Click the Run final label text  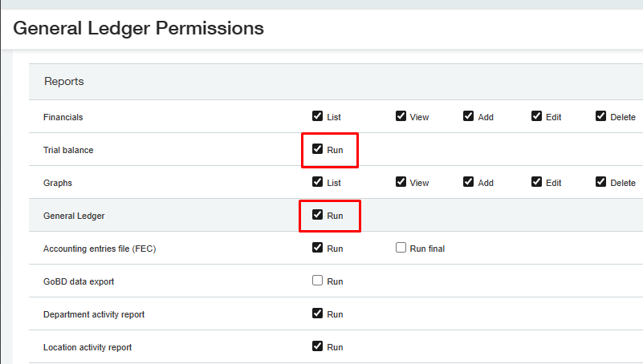click(x=427, y=249)
